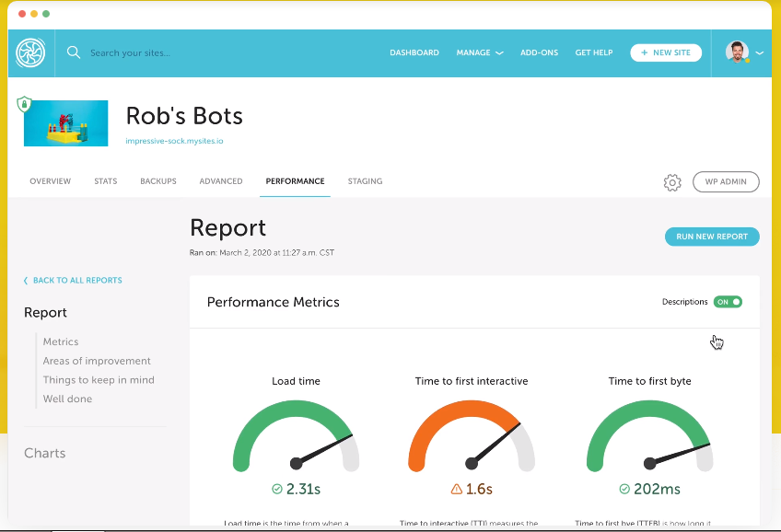781x532 pixels.
Task: Go to Add-Ons in top navigation
Action: (539, 52)
